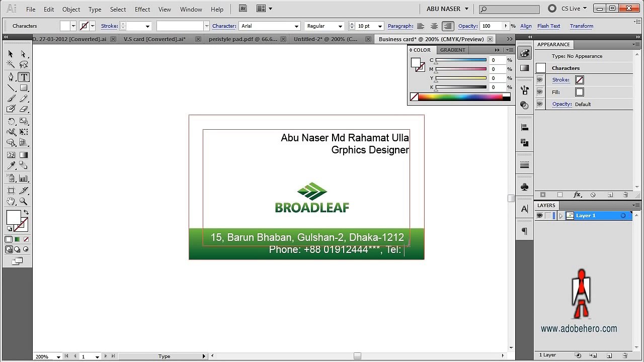Screen dimensions: 644x362
Task: Choose the Eyedropper tool
Action: 11,166
